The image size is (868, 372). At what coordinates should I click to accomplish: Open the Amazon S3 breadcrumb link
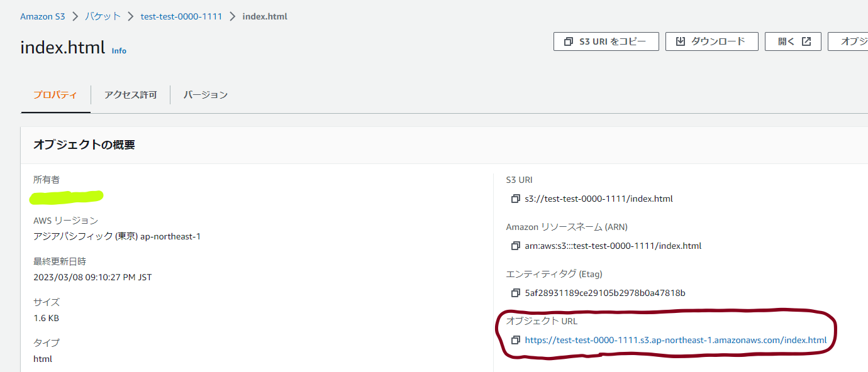click(x=43, y=16)
